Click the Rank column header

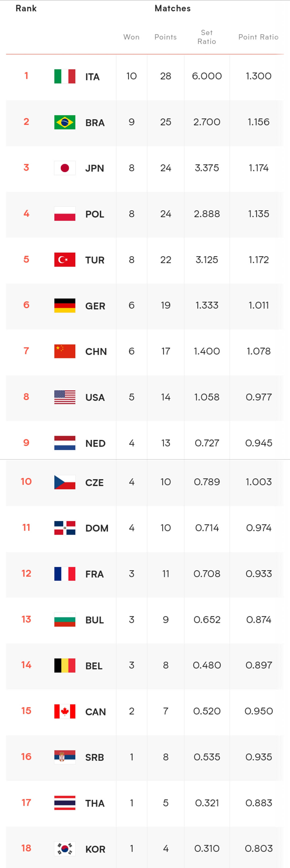click(x=26, y=8)
